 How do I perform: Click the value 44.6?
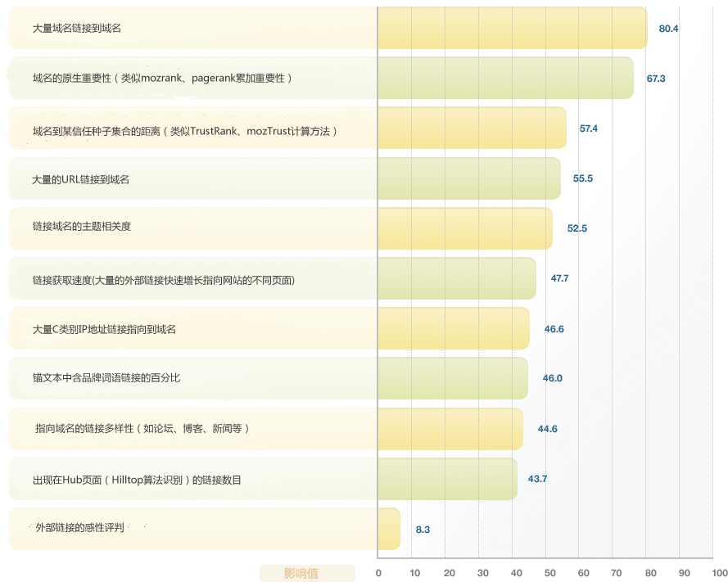click(x=547, y=429)
